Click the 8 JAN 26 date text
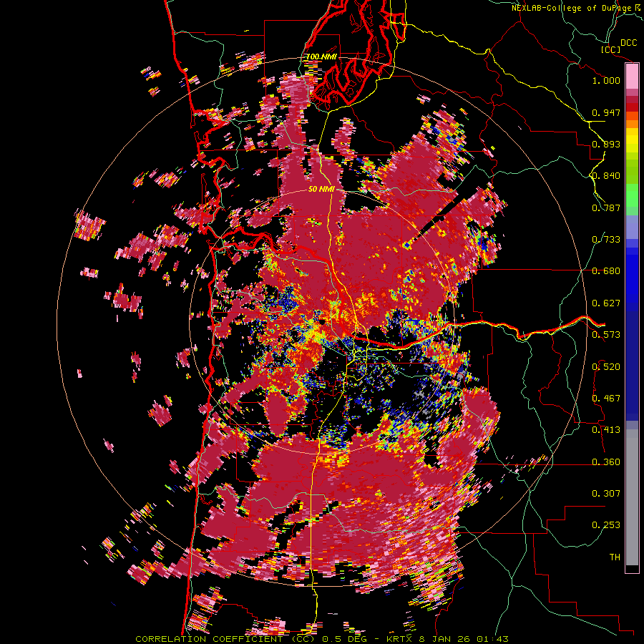This screenshot has width=644, height=644. 445,639
